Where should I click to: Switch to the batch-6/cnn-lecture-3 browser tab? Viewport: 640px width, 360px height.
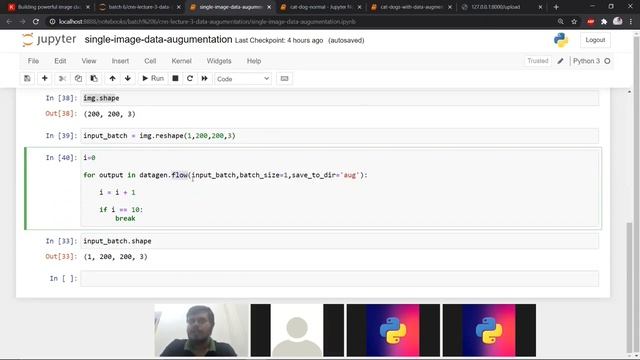point(139,7)
